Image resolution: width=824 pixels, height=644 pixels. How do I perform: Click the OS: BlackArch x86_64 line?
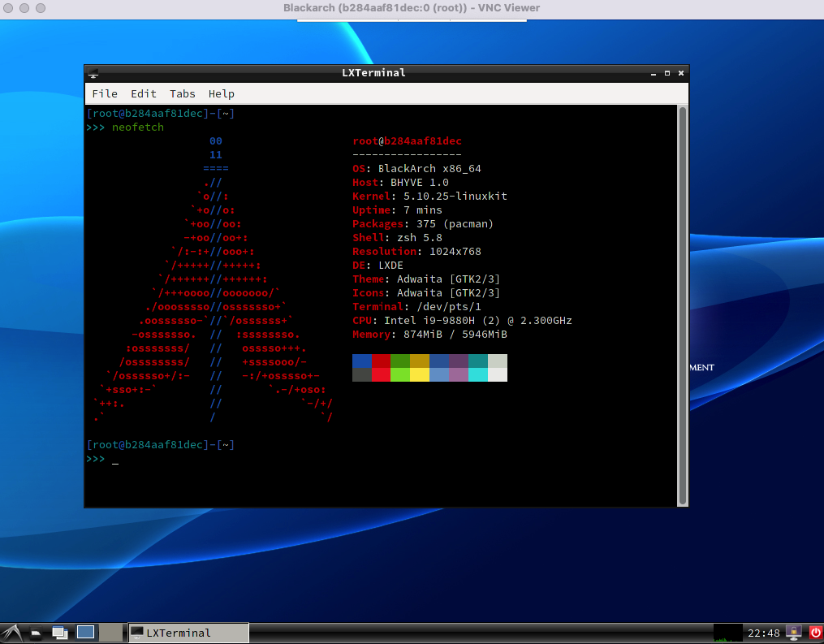pos(416,169)
